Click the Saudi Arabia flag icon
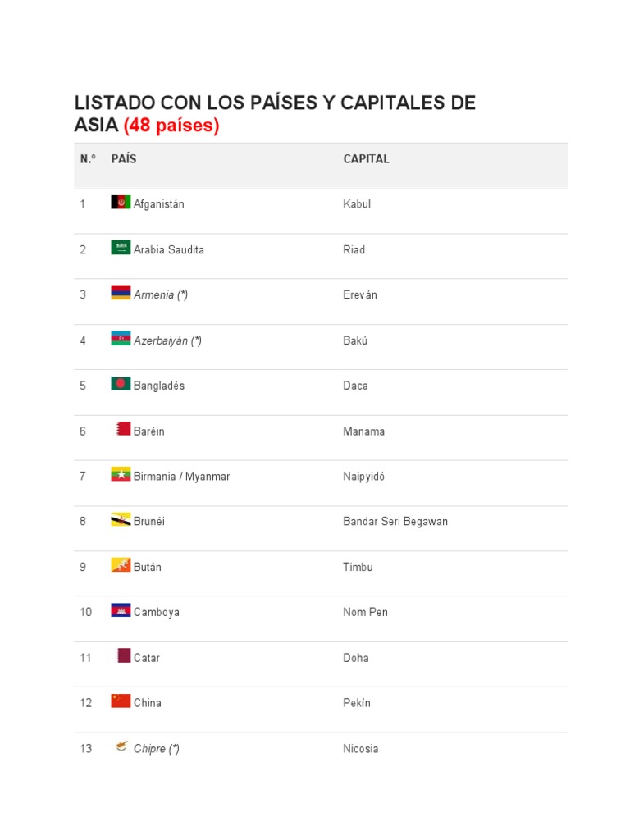The width and height of the screenshot is (630, 840). (121, 248)
